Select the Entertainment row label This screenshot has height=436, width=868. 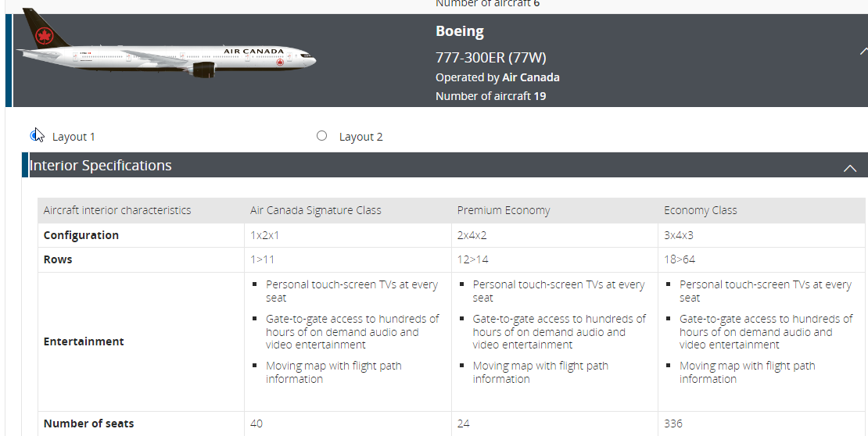coord(84,341)
